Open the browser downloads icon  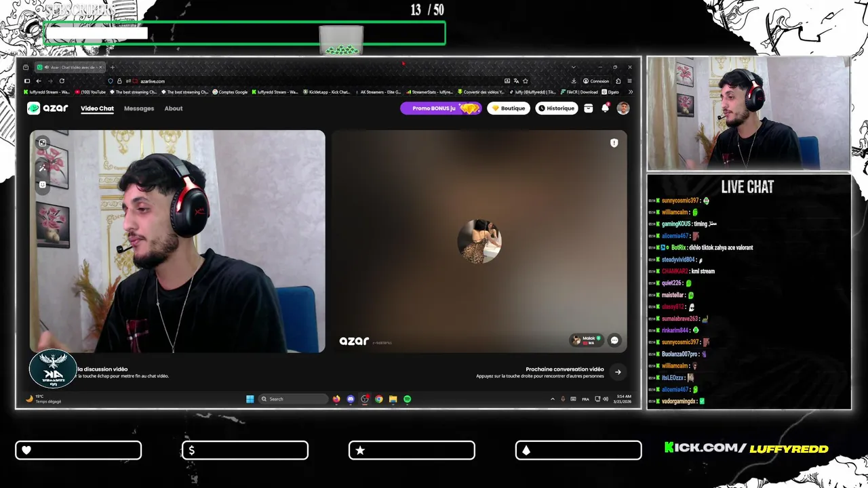click(x=574, y=81)
